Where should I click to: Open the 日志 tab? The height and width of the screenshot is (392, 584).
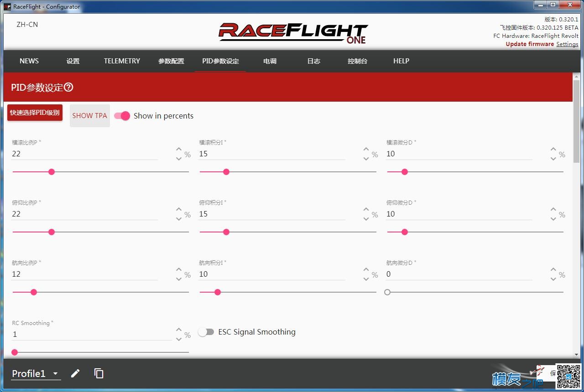point(313,61)
